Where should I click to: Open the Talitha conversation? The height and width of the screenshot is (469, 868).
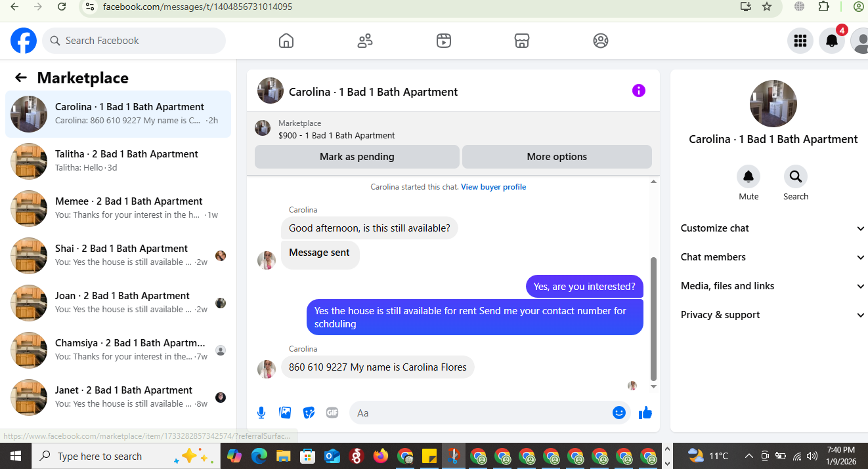[118, 161]
